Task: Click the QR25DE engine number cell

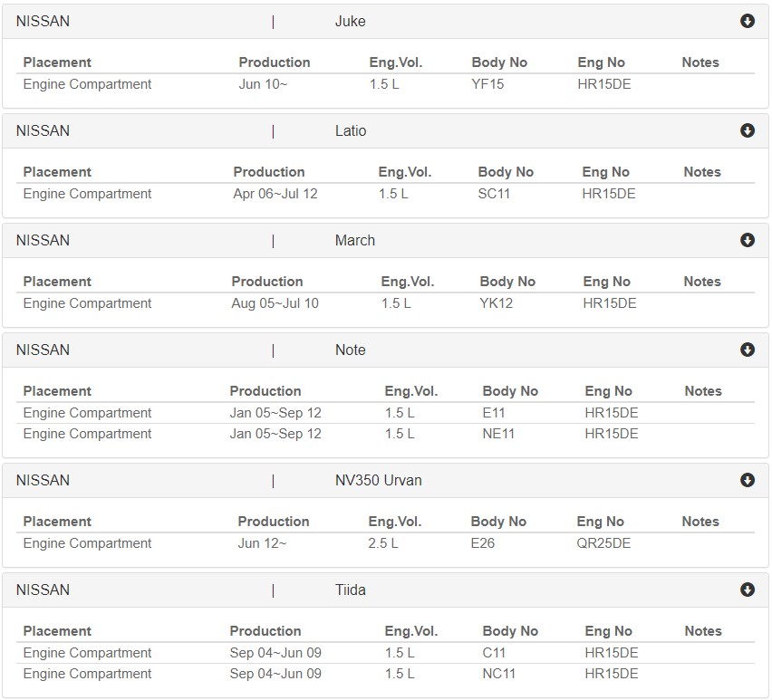Action: point(603,543)
